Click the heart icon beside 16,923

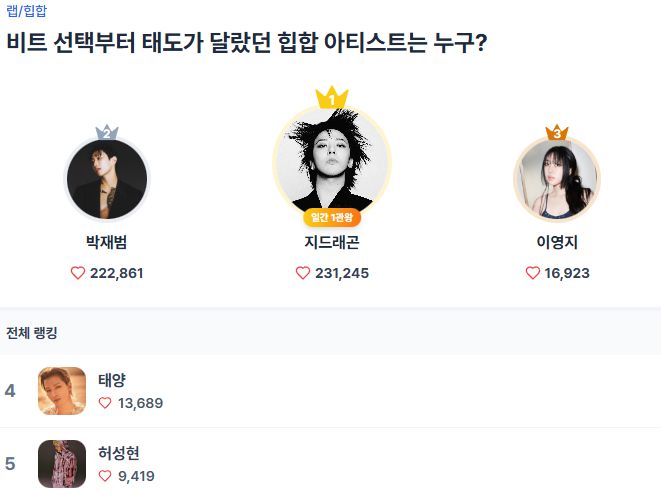point(533,273)
